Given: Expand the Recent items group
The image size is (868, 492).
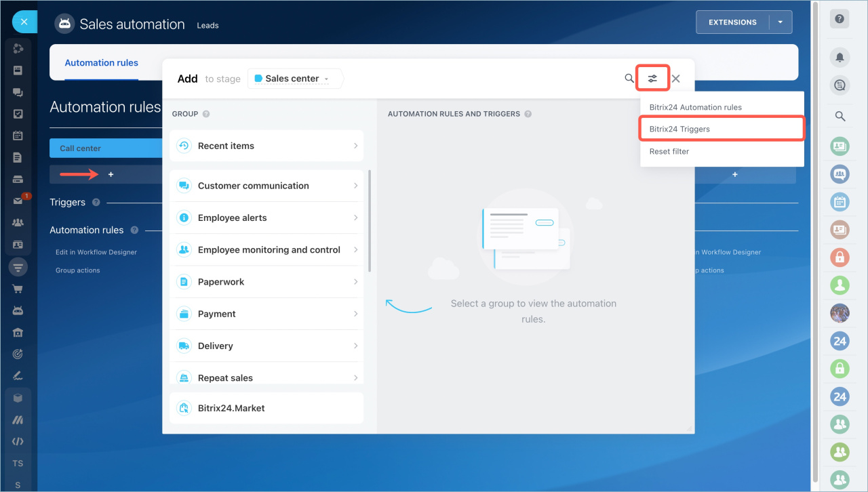Looking at the screenshot, I should click(267, 146).
